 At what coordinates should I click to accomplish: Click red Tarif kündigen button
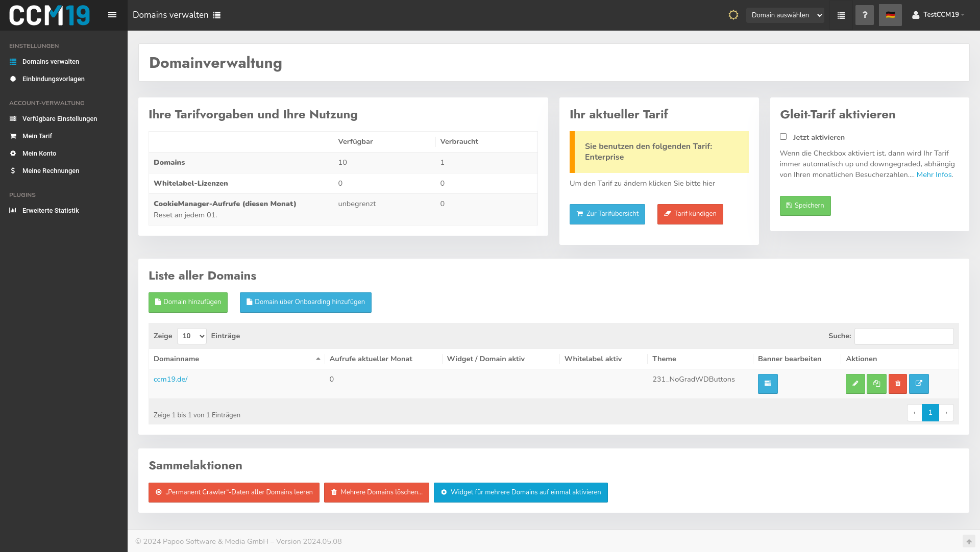click(x=690, y=214)
